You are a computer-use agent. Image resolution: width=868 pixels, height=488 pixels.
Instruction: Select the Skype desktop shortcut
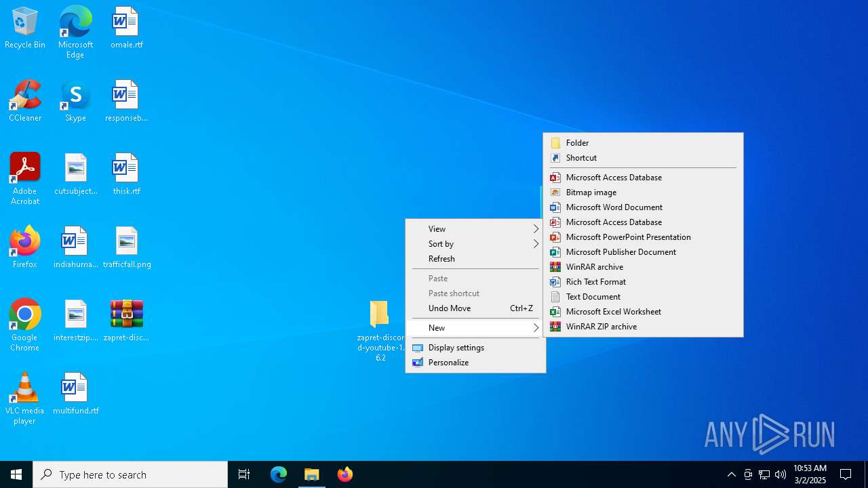[75, 102]
